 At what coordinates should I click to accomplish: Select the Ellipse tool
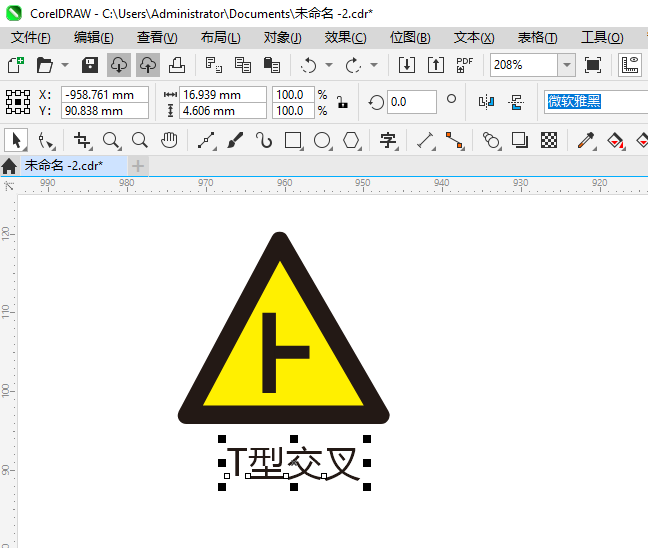[x=322, y=141]
